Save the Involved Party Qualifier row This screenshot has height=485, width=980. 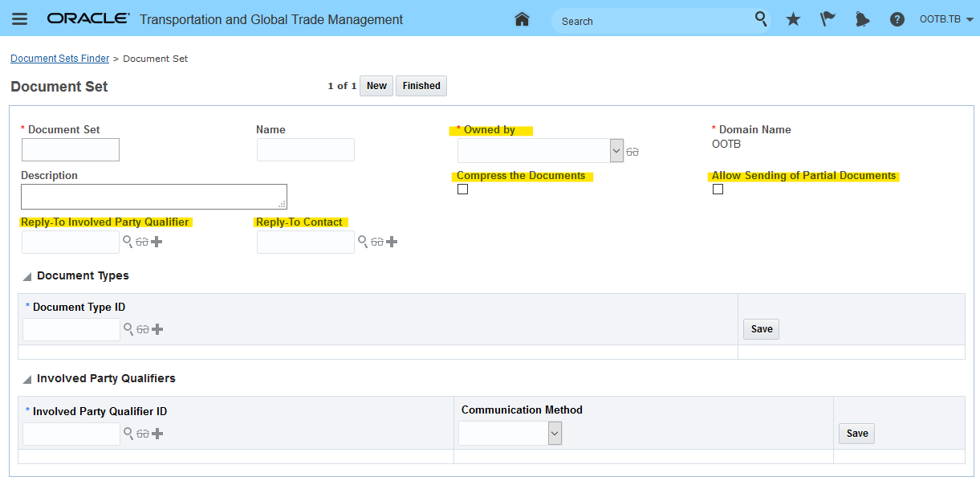857,434
